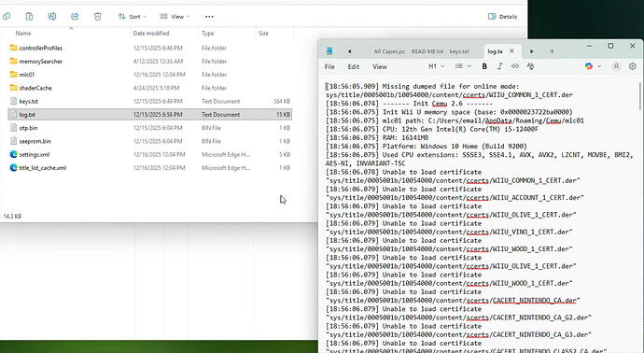Open the H1 heading dropdown
Image resolution: width=644 pixels, height=353 pixels.
click(437, 66)
